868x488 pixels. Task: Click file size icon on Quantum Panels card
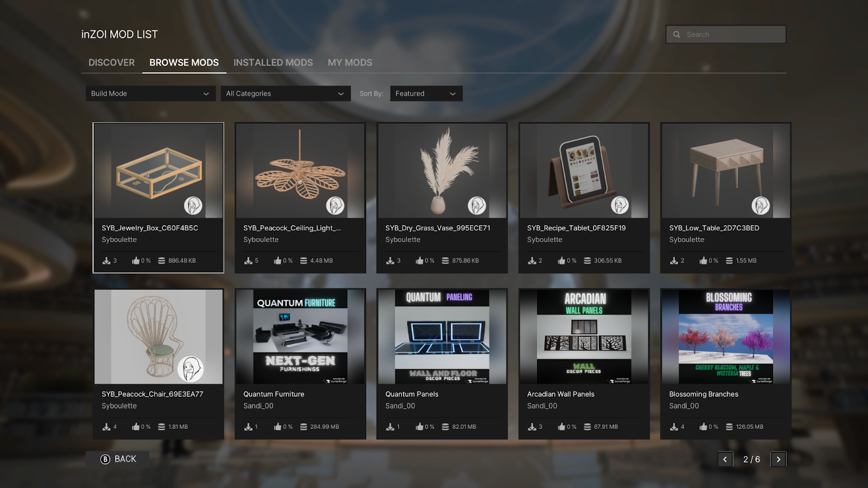click(445, 427)
